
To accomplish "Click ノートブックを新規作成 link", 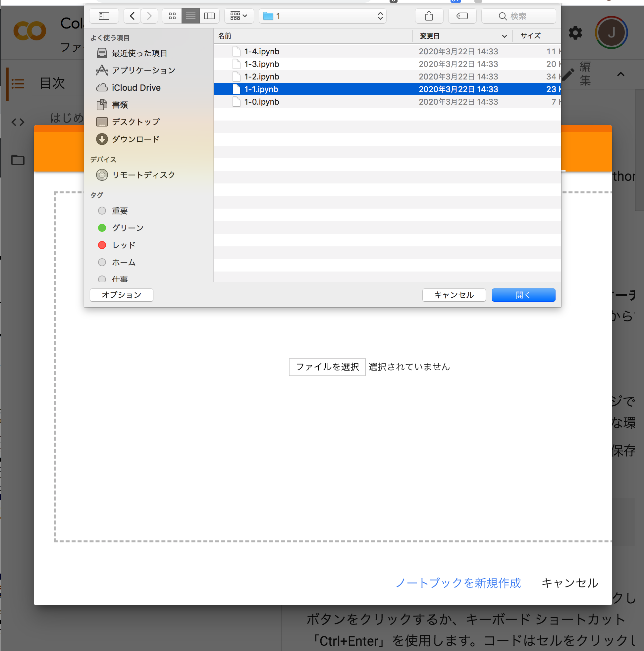I will pyautogui.click(x=458, y=583).
